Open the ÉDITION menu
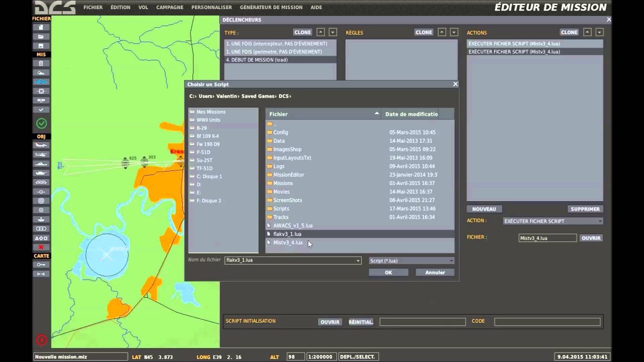Screen dimensions: 644x362 (x=120, y=8)
